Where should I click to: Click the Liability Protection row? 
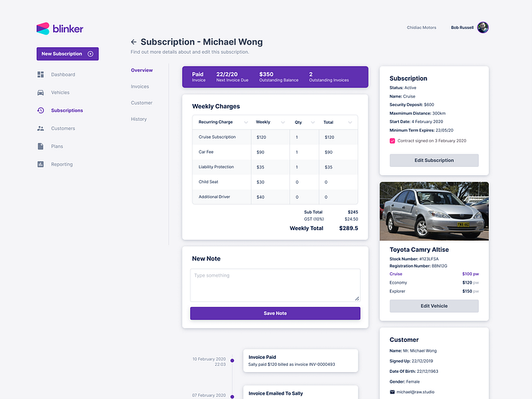coord(274,167)
